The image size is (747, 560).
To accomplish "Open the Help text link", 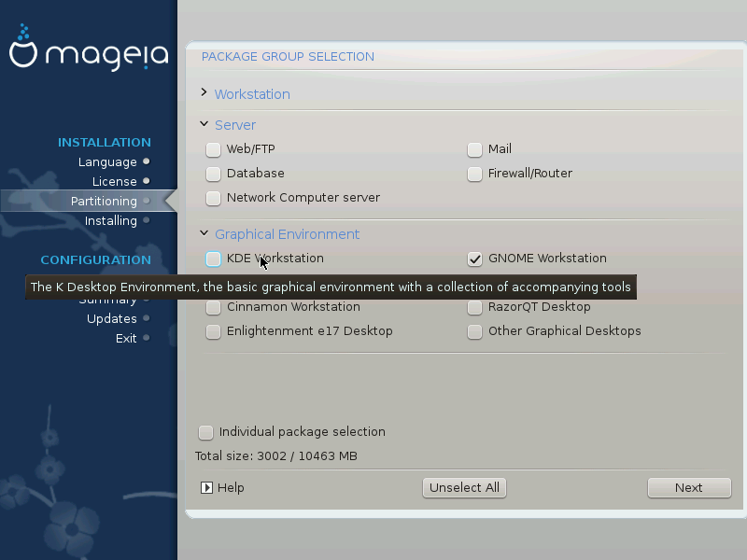I will 231,487.
